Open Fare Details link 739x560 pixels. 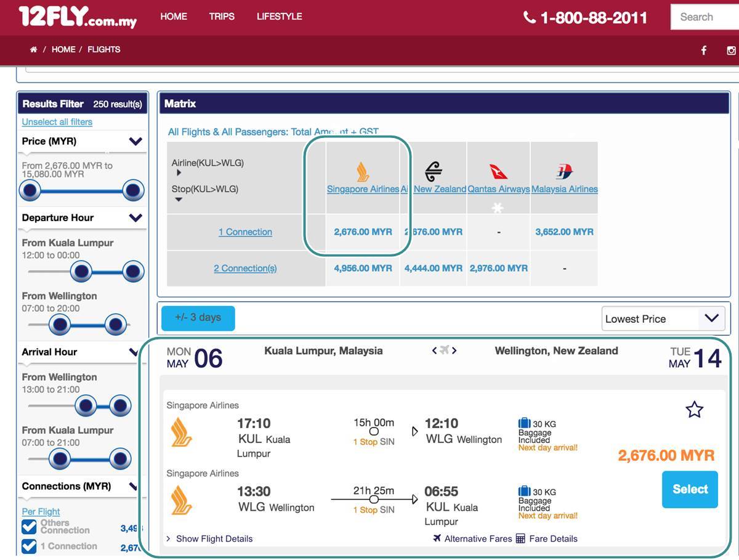click(553, 538)
